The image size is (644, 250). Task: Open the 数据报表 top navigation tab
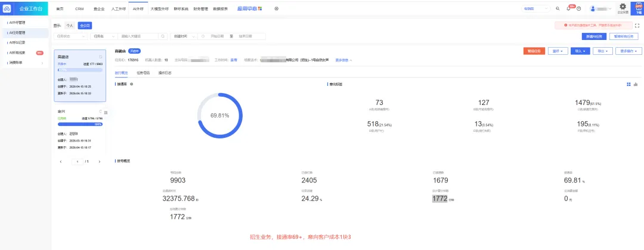click(221, 8)
